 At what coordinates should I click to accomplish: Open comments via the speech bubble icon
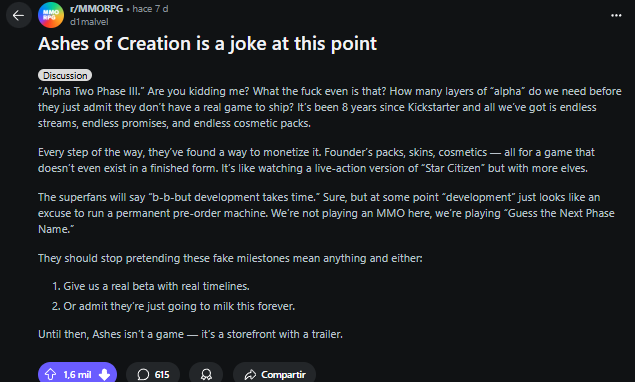143,375
